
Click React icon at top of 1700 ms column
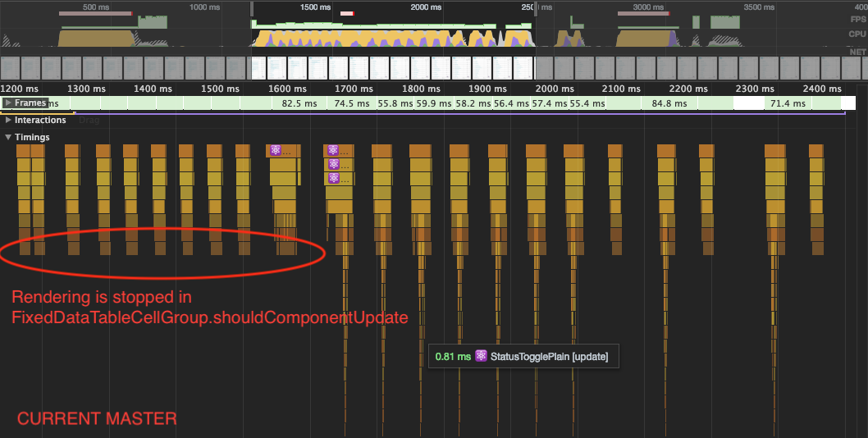point(333,150)
